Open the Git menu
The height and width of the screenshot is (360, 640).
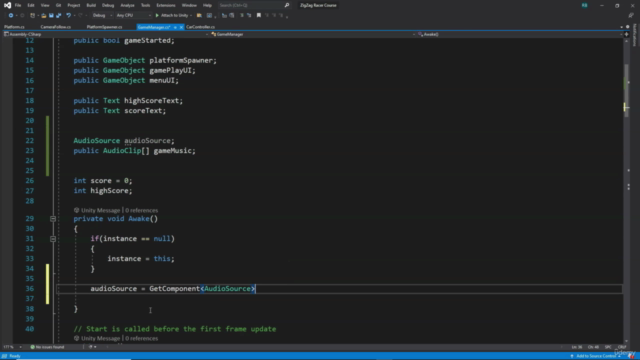[x=58, y=5]
